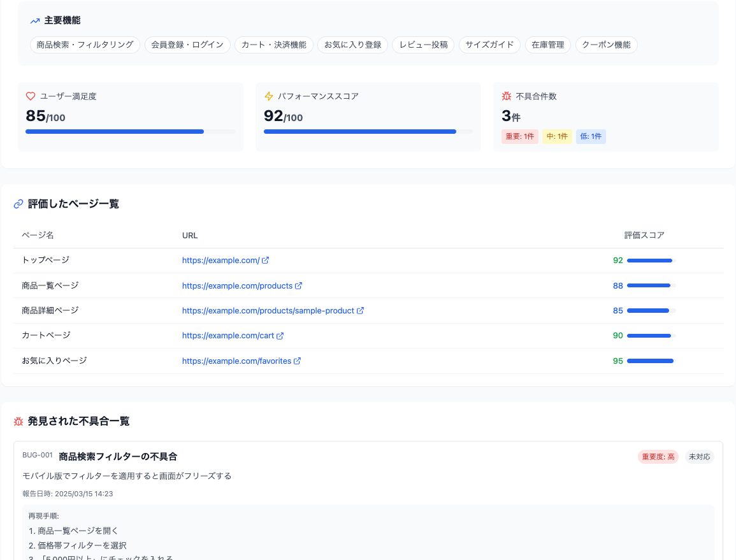The image size is (736, 560).
Task: Click the 評価スコア column header
Action: pos(644,235)
